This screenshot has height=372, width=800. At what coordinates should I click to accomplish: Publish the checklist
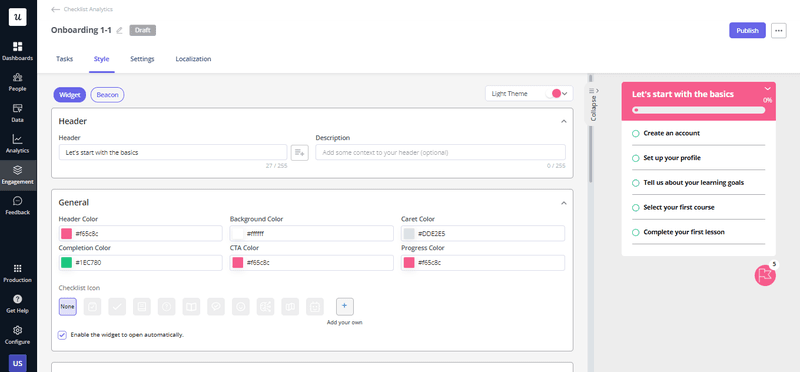(x=747, y=31)
